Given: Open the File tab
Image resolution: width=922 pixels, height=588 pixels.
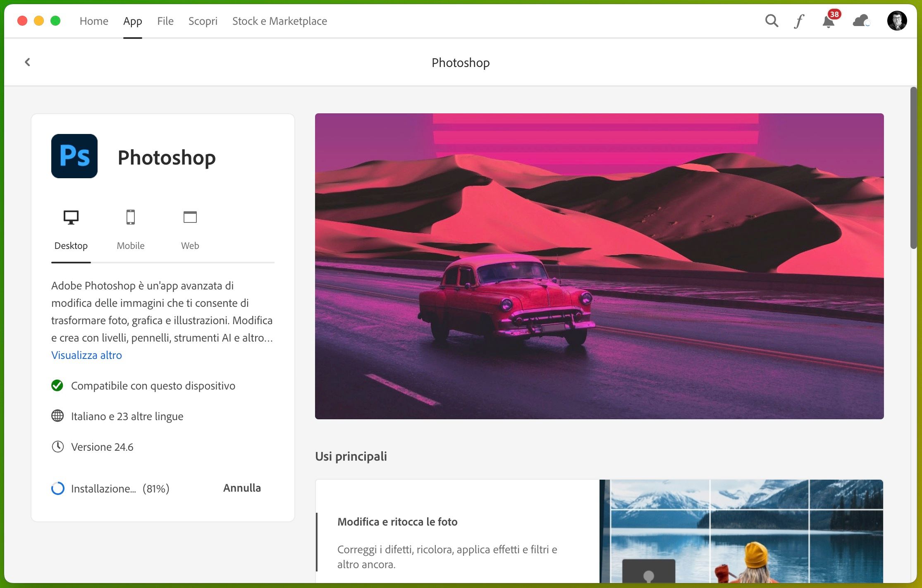Looking at the screenshot, I should (165, 21).
